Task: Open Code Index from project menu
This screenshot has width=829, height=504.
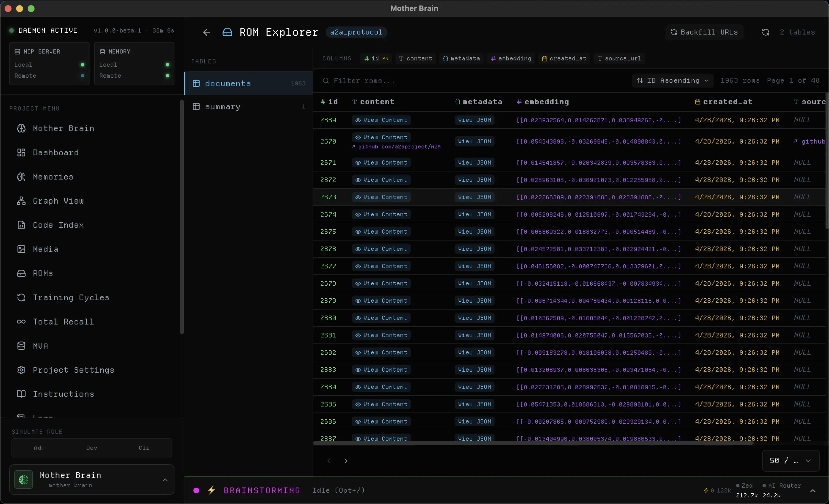Action: [50, 225]
